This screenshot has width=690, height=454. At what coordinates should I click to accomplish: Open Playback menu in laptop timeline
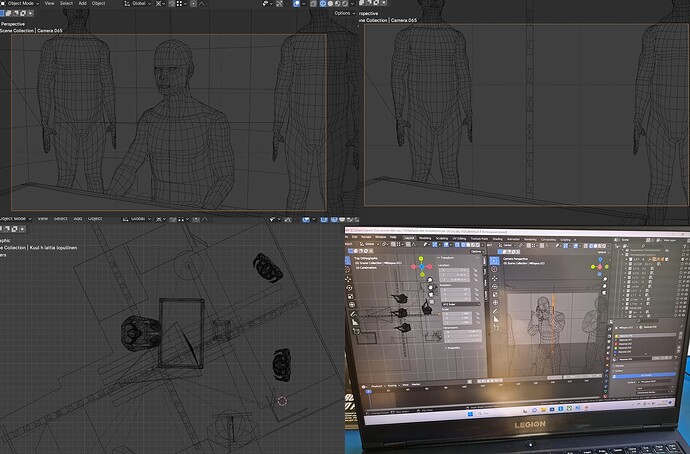377,386
